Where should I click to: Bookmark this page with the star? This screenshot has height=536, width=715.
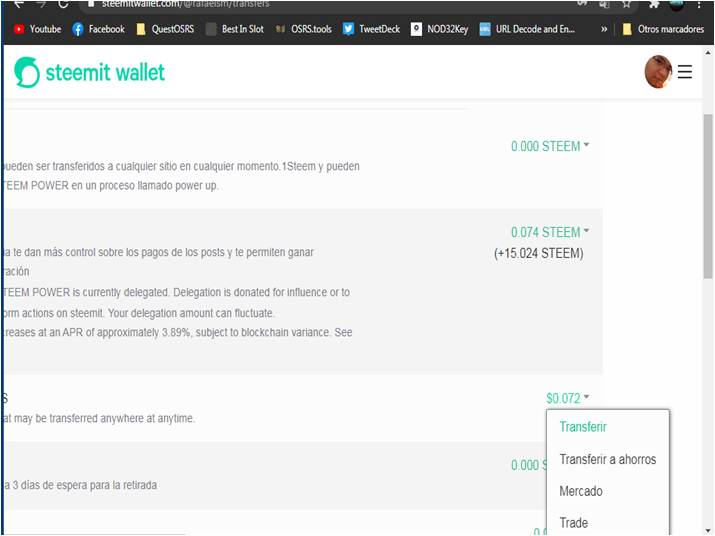coord(627,4)
